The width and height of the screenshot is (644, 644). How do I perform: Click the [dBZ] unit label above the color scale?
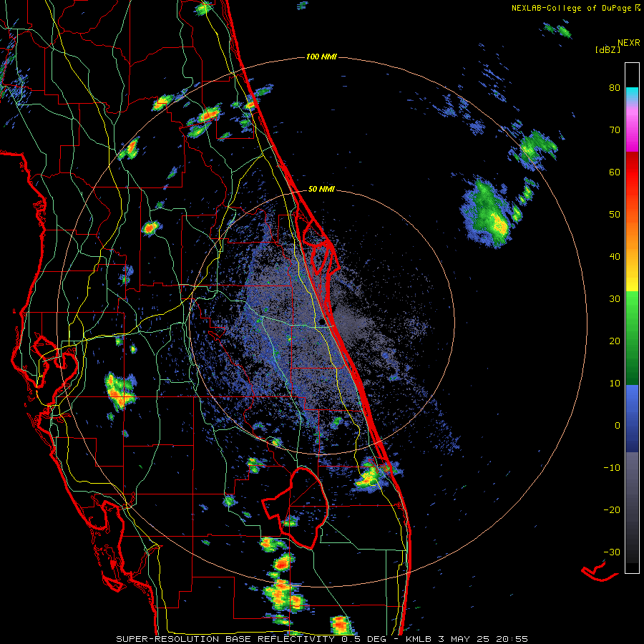pyautogui.click(x=608, y=49)
